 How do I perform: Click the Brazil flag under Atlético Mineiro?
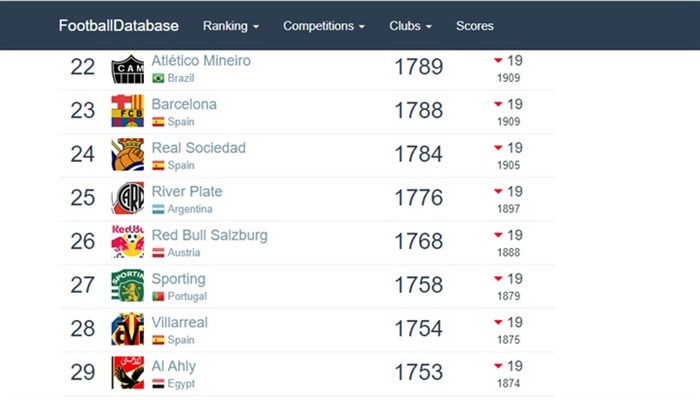tap(158, 78)
